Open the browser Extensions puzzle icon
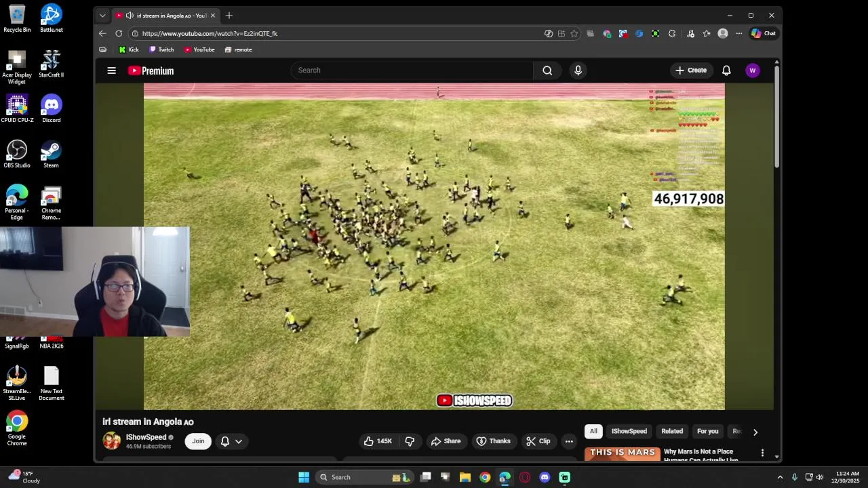868x488 pixels. tap(672, 33)
